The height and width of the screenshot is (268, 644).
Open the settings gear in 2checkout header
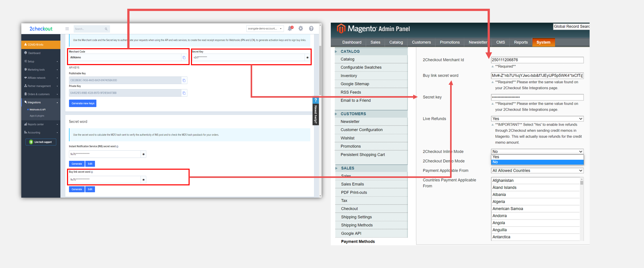(x=301, y=28)
